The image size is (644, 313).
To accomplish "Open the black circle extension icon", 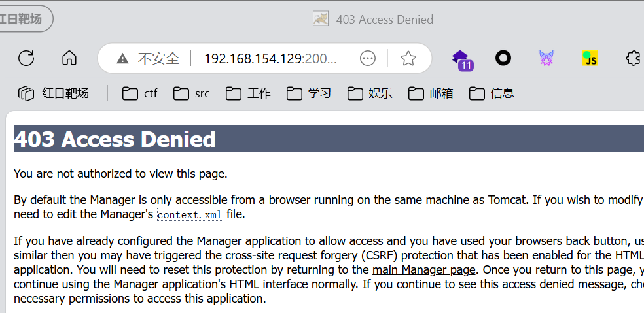I will click(503, 58).
